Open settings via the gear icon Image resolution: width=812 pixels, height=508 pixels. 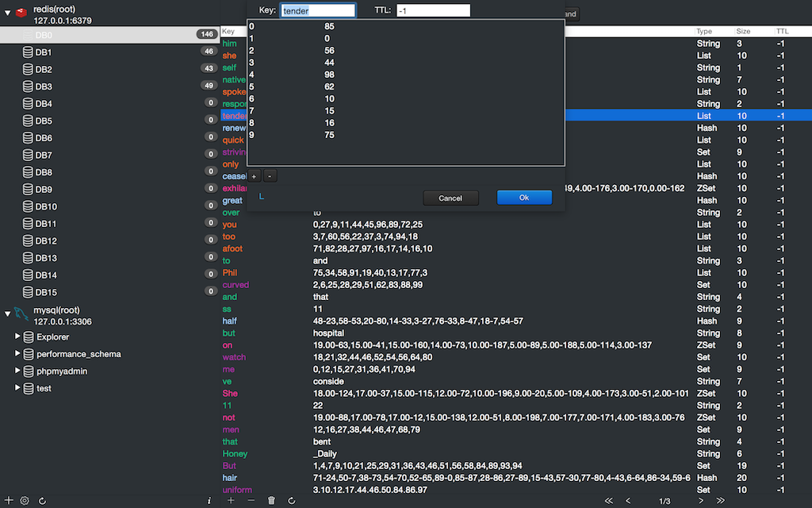pos(25,501)
